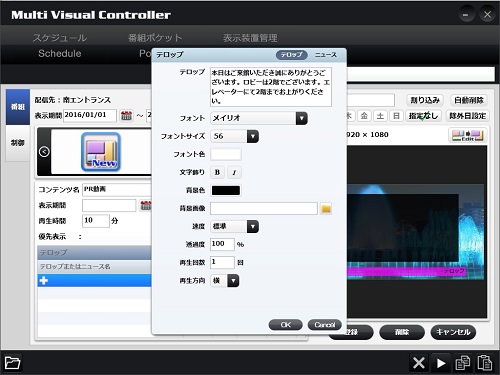Click the paste clipboard icon
500x375 pixels.
[484, 363]
